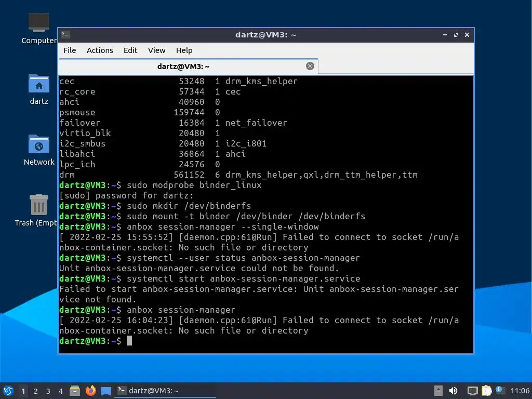Screen dimensions: 532x399
Task: Select the dartz@VM3: ~ terminal tab
Action: click(x=188, y=66)
